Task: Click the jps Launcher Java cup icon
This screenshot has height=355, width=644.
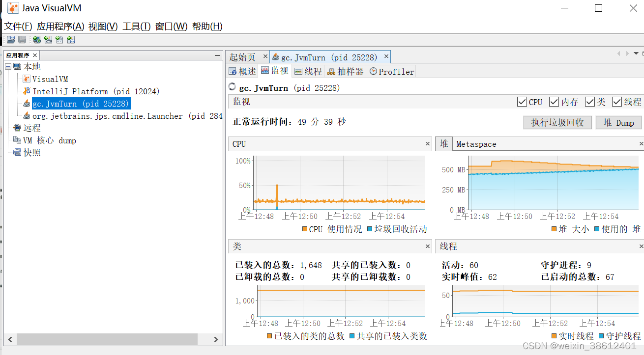Action: tap(27, 116)
